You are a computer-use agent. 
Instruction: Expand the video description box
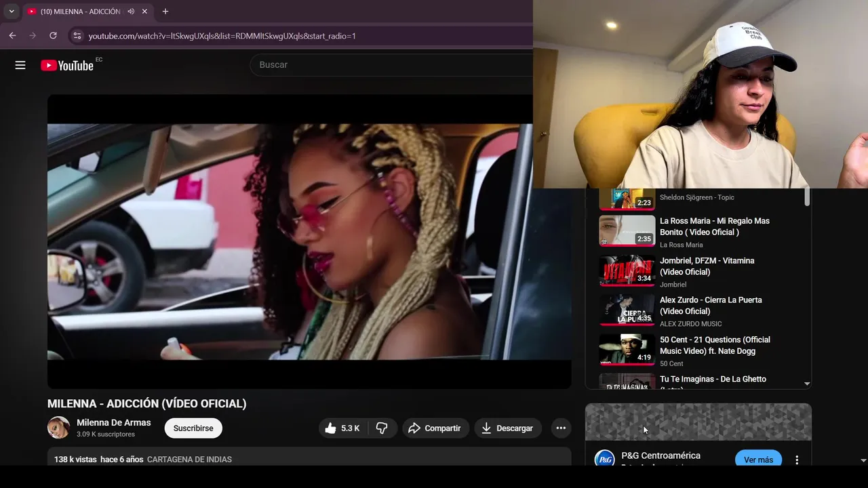tap(309, 456)
